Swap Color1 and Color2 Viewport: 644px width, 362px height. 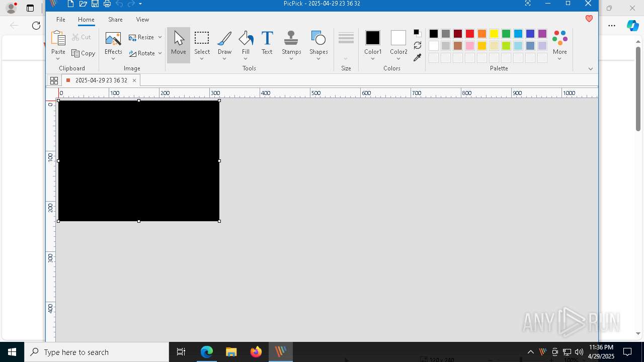(x=418, y=45)
